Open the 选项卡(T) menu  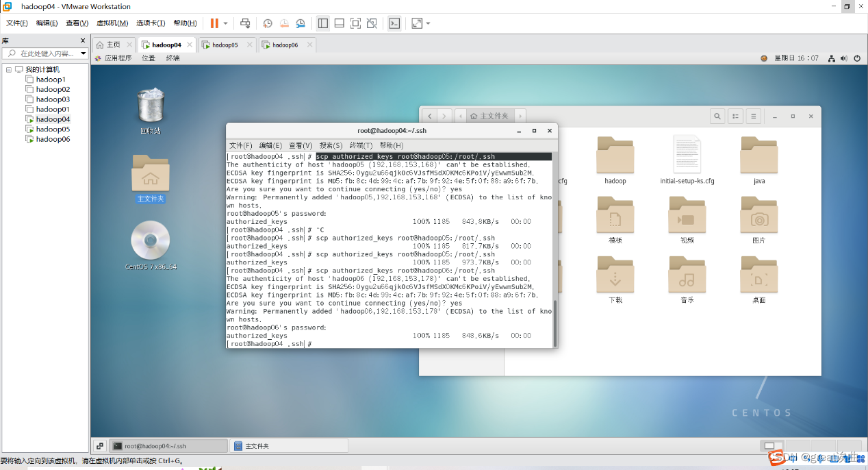click(x=151, y=23)
